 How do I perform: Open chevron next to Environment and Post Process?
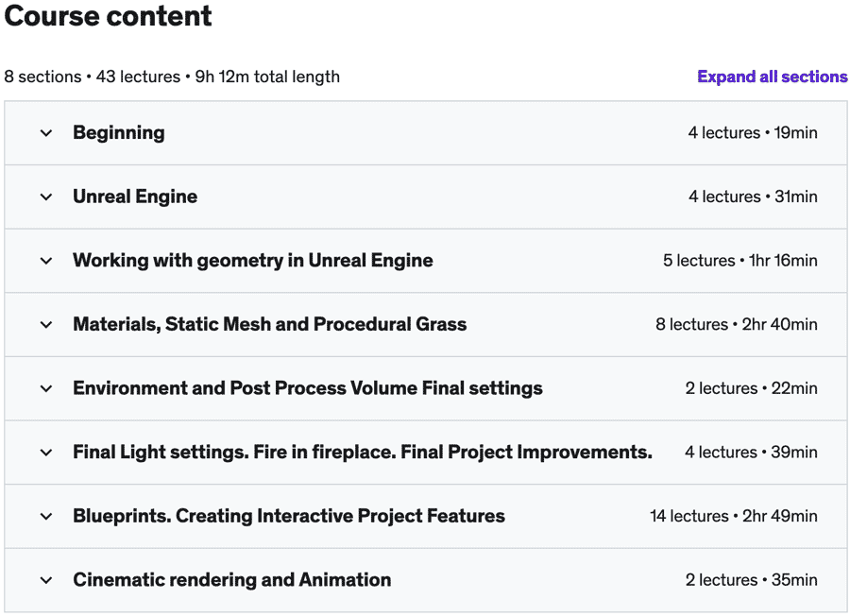point(46,389)
